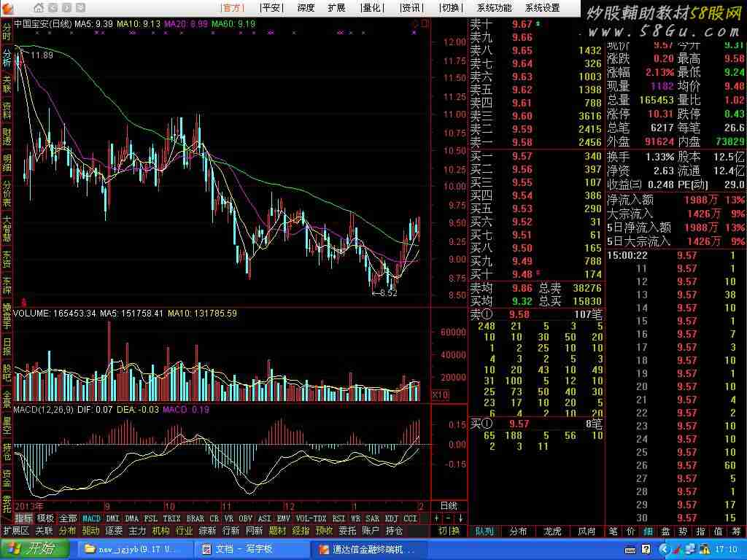Image resolution: width=747 pixels, height=560 pixels.
Task: Select the 财透 sidebar tab
Action: pyautogui.click(x=7, y=137)
